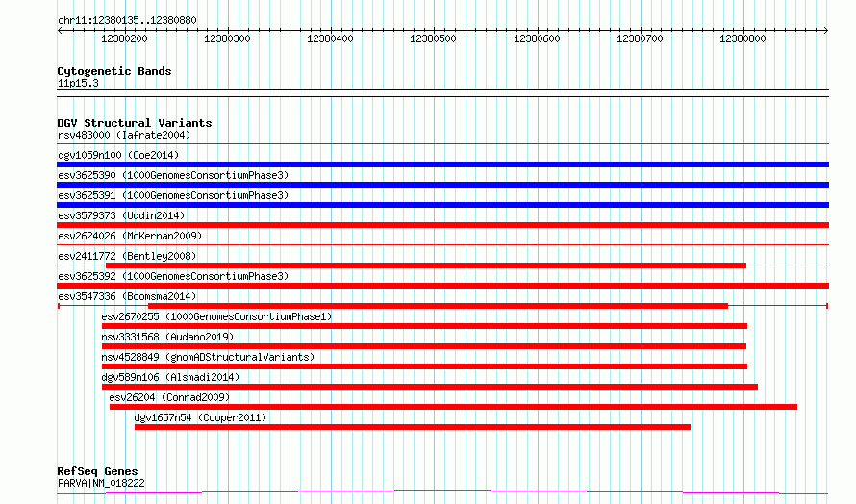Open the PARVA|NM_018222 gene label
Image resolution: width=856 pixels, height=504 pixels.
coord(101,483)
